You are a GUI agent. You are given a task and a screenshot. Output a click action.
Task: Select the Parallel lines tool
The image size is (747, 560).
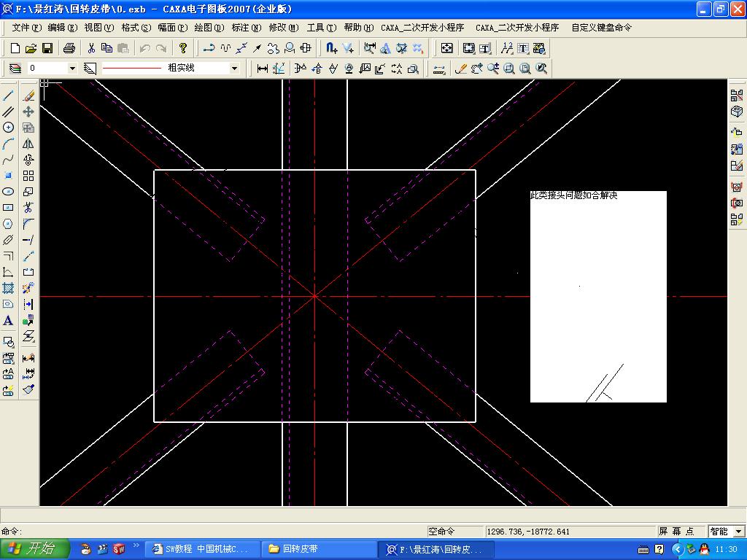click(8, 112)
